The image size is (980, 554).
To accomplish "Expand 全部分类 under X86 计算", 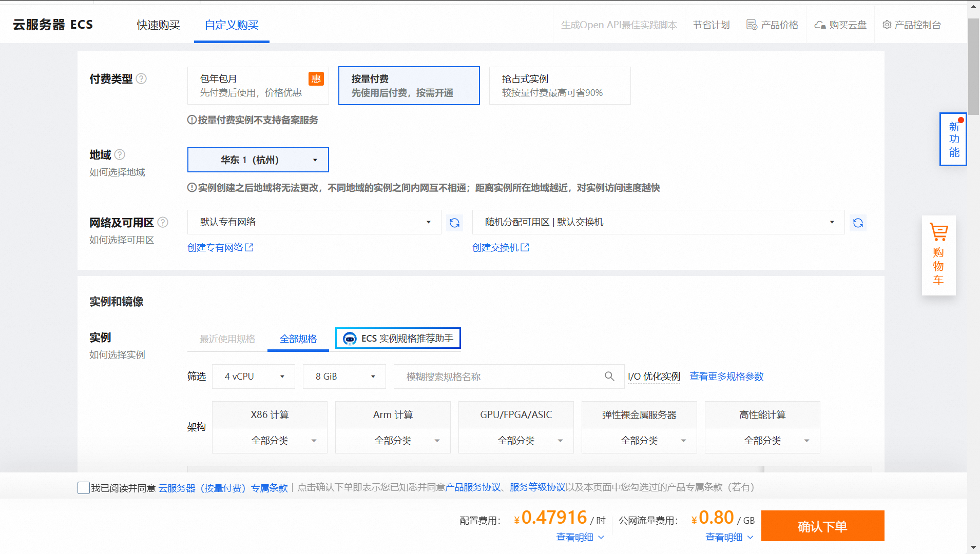I will (x=270, y=441).
